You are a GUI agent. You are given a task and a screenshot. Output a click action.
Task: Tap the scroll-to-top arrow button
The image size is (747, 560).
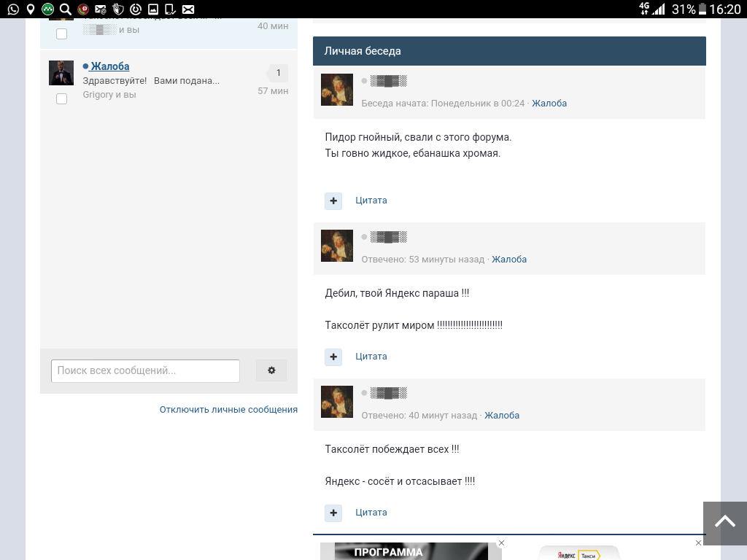pyautogui.click(x=724, y=522)
